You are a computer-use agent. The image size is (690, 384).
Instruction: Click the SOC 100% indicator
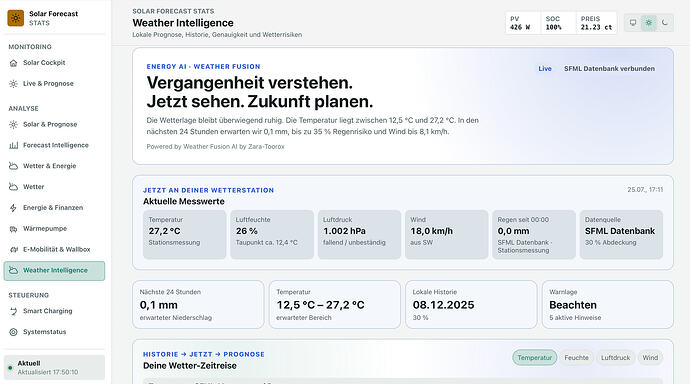pos(558,23)
